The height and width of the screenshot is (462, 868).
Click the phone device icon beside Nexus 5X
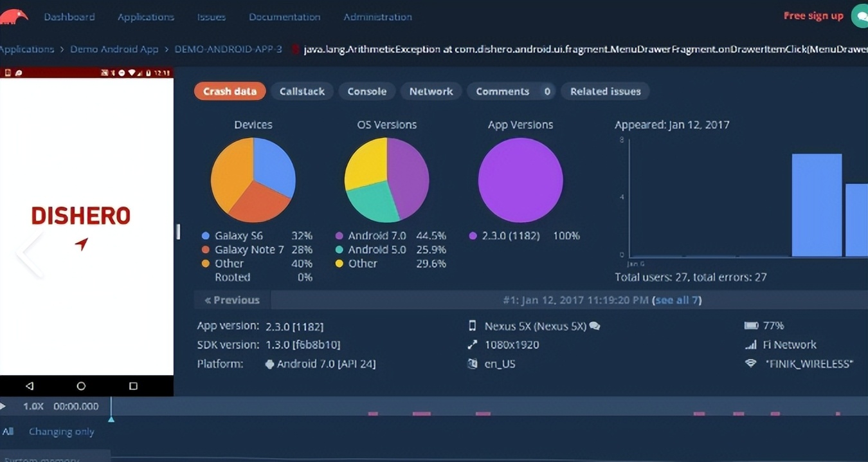coord(473,326)
